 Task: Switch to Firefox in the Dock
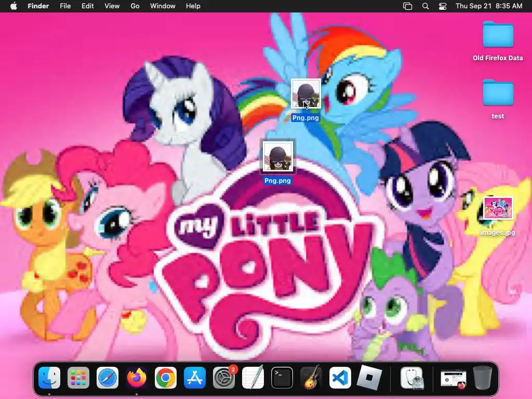click(137, 378)
